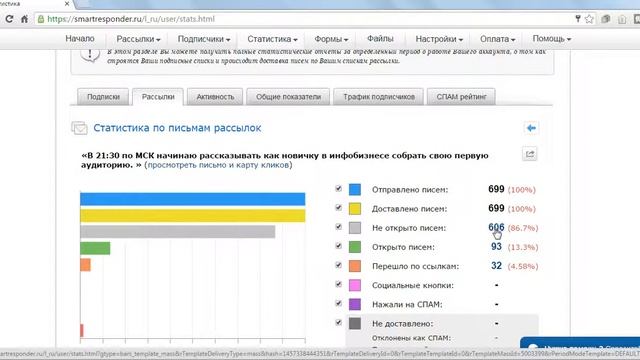Switch to the 'Подписки' tab
This screenshot has height=360, width=640.
tap(103, 97)
